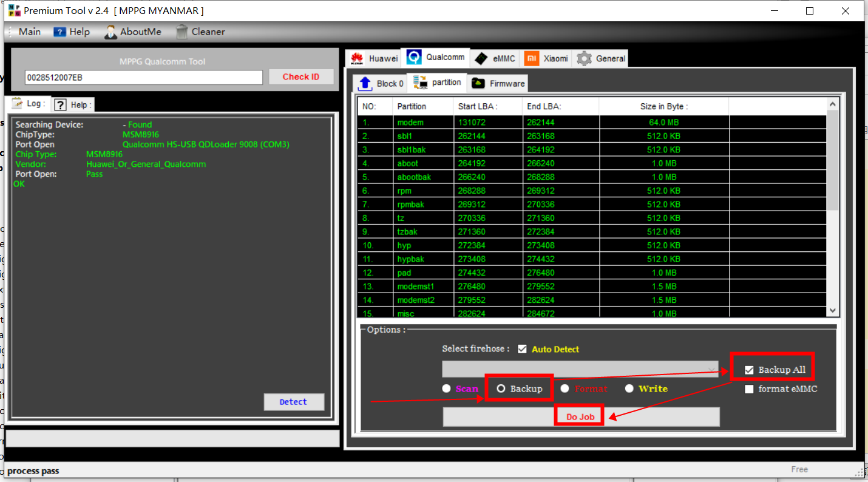Click the rpm partition name cell
This screenshot has height=482, width=868.
[423, 191]
